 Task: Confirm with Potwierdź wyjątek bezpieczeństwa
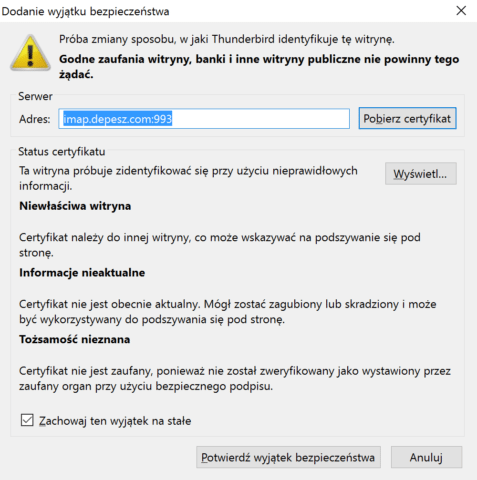point(288,457)
